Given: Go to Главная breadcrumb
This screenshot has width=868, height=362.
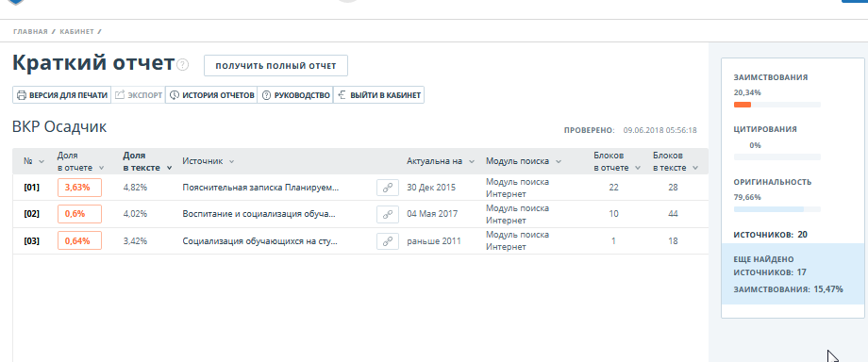Looking at the screenshot, I should 30,31.
